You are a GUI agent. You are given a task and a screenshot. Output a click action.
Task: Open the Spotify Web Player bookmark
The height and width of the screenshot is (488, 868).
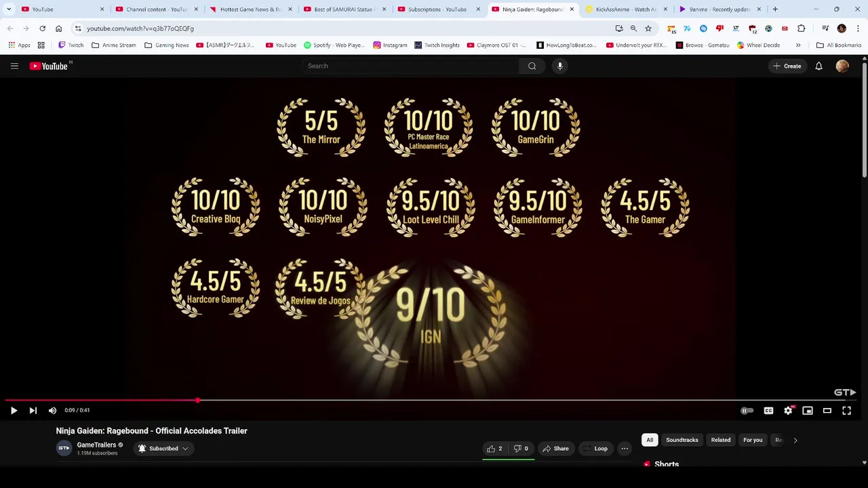[334, 45]
